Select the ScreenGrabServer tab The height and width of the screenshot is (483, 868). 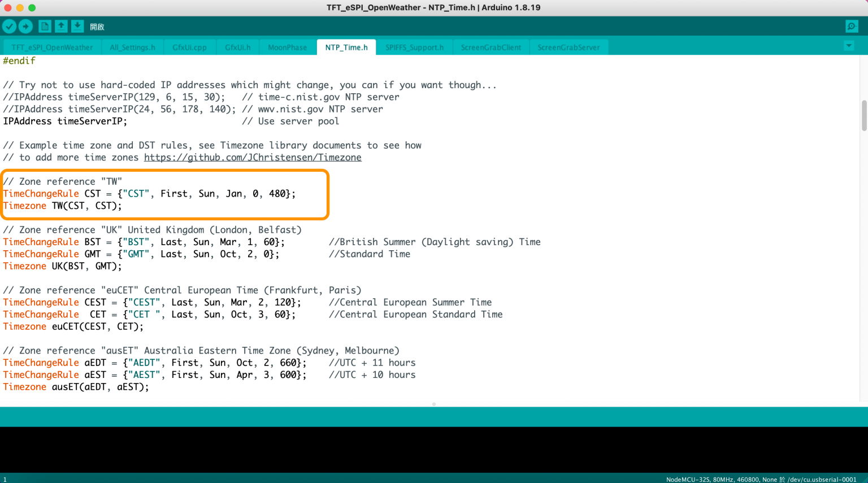(x=569, y=47)
